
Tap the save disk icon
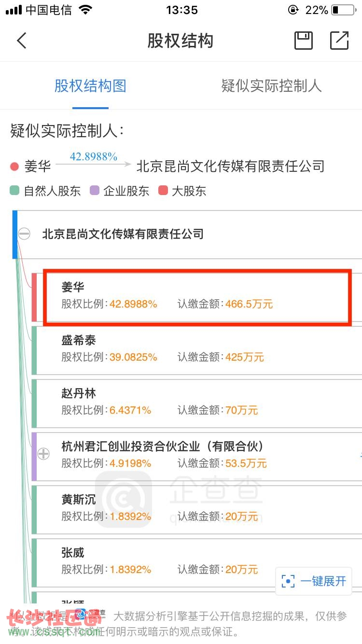coord(304,41)
